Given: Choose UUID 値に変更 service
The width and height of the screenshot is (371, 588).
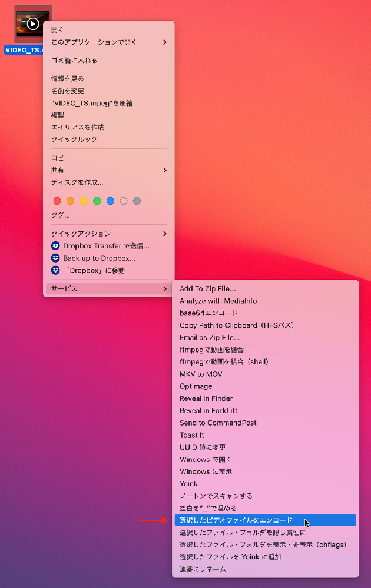Looking at the screenshot, I should coord(265,447).
